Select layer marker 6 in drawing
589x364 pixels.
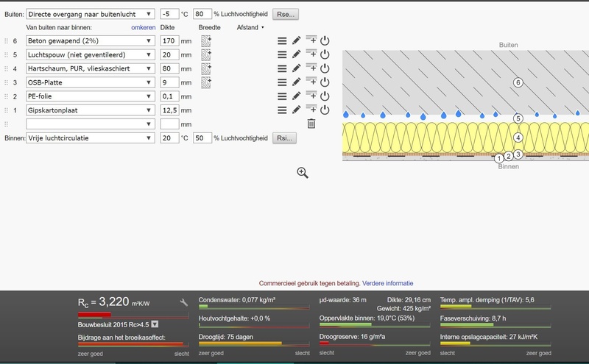pyautogui.click(x=518, y=82)
